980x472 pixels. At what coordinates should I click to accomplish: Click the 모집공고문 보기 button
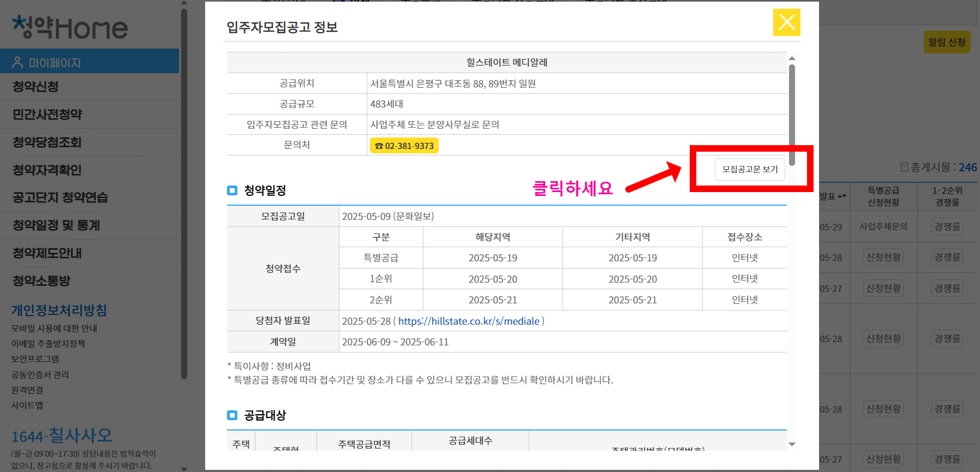[x=750, y=169]
